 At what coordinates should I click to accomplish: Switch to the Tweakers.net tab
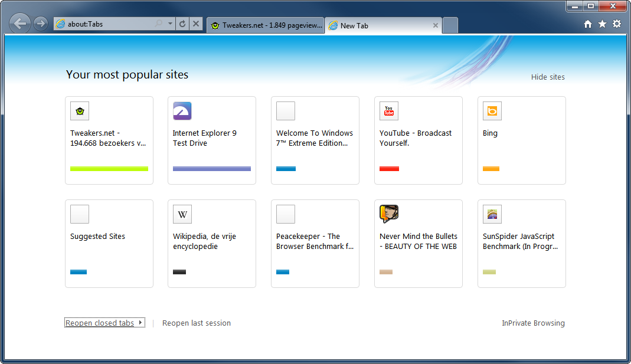[x=266, y=25]
